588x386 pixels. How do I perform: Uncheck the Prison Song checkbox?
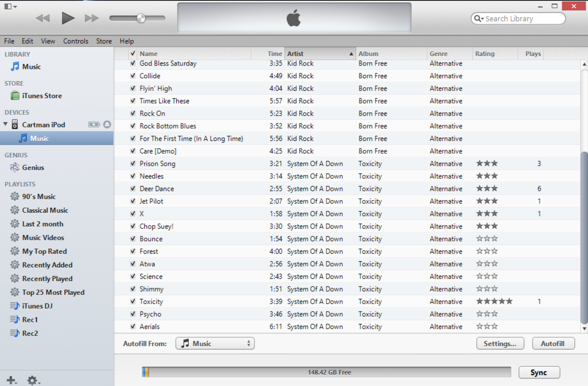tap(133, 164)
